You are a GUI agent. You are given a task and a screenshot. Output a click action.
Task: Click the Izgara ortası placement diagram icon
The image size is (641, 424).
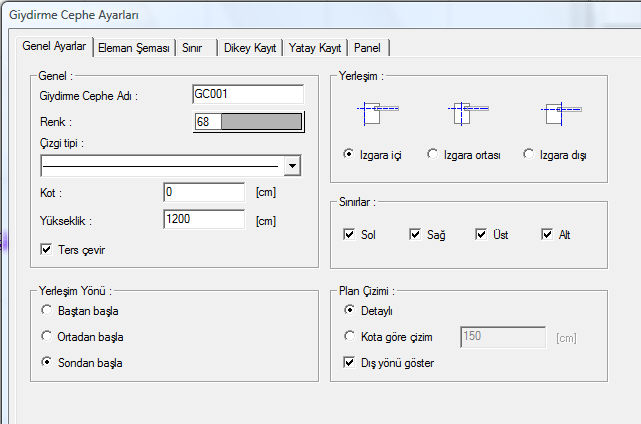(x=468, y=113)
